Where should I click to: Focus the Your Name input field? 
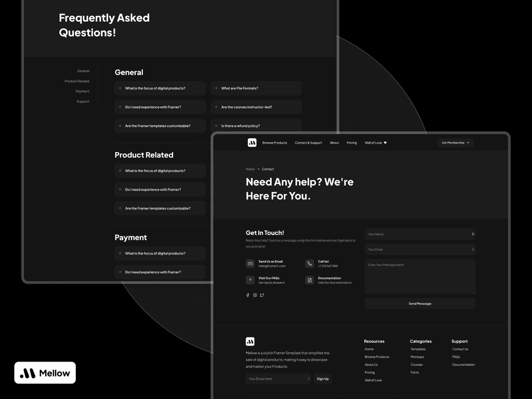(x=420, y=234)
